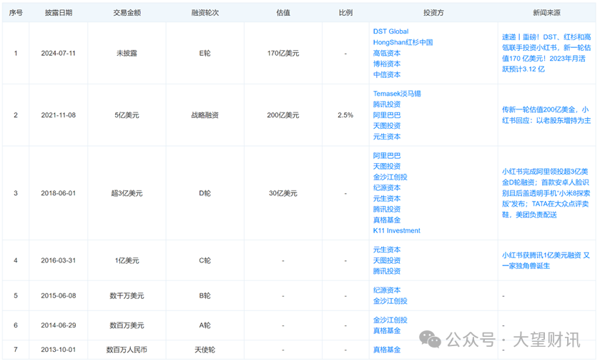Image resolution: width=600 pixels, height=364 pixels.
Task: Select the 天使轮 round cell
Action: coord(205,350)
